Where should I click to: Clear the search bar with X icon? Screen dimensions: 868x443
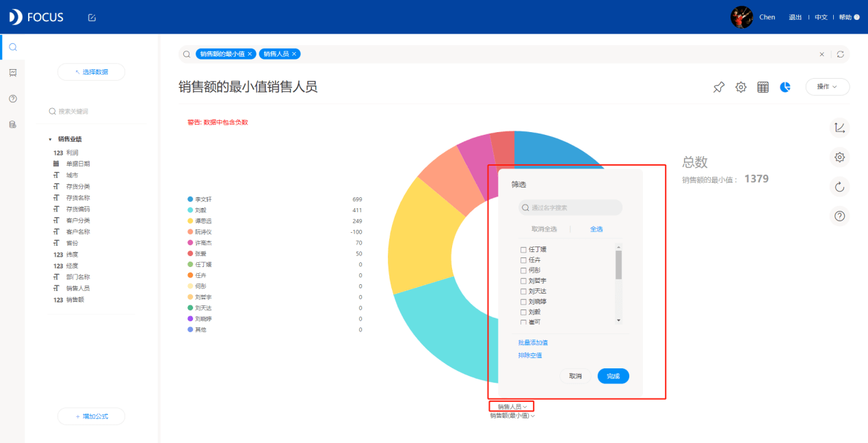pyautogui.click(x=822, y=54)
